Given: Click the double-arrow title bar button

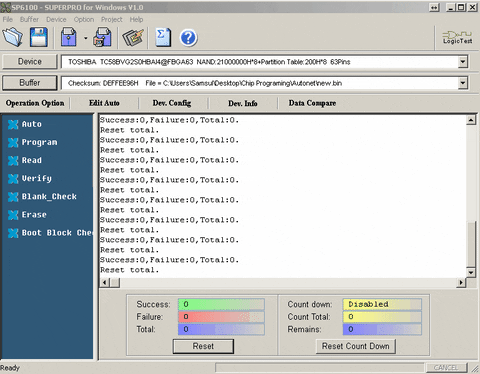Looking at the screenshot, I should coord(434,7).
